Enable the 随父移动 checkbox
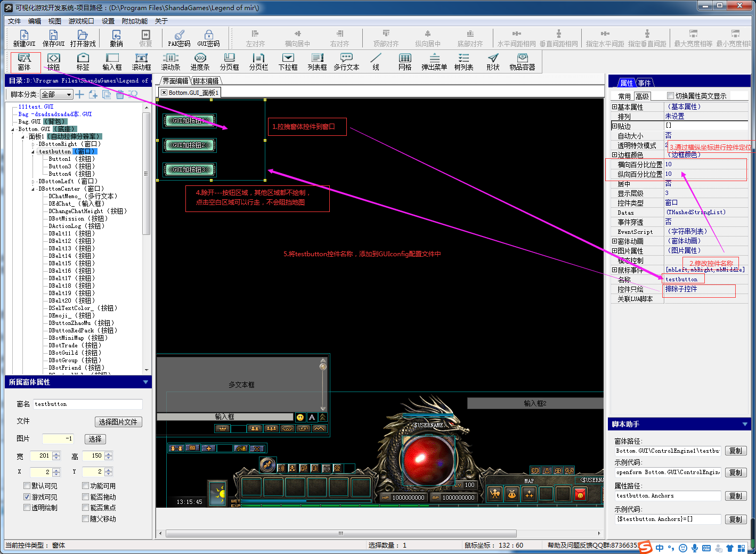 pos(86,518)
